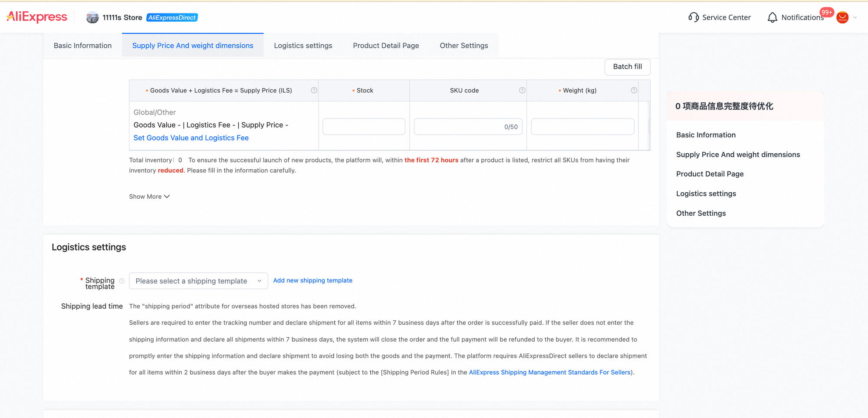Expand the account menu arrow beside avatar
The width and height of the screenshot is (868, 418).
tap(855, 17)
